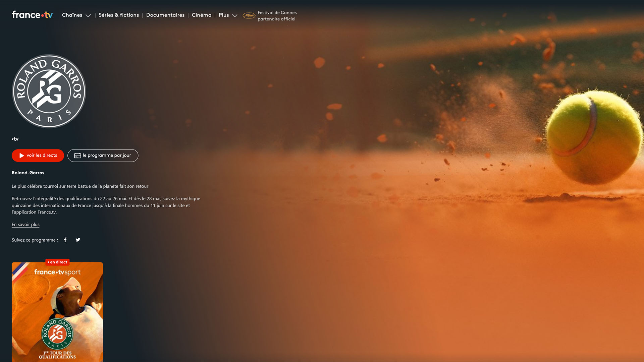Click the Festival de Cannes palm icon
644x362 pixels.
[249, 15]
